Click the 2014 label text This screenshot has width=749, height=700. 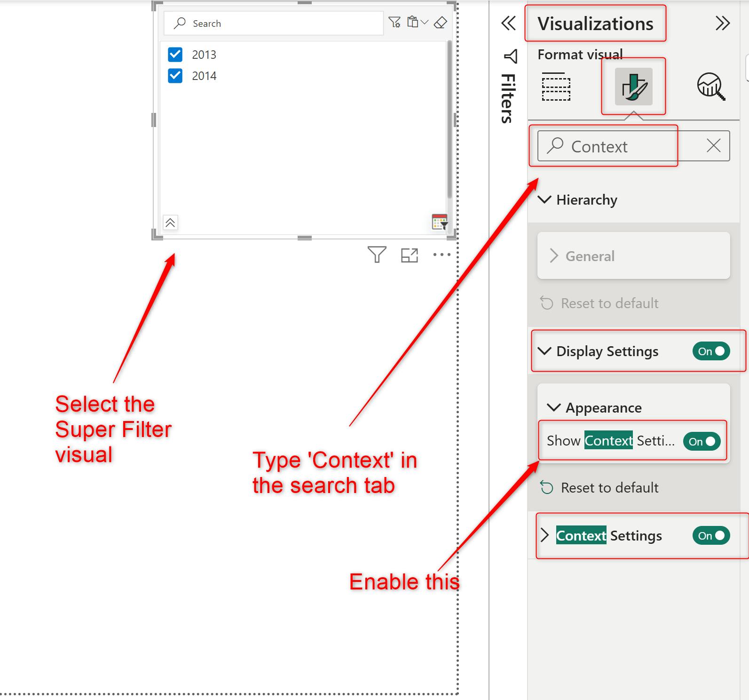pos(204,76)
